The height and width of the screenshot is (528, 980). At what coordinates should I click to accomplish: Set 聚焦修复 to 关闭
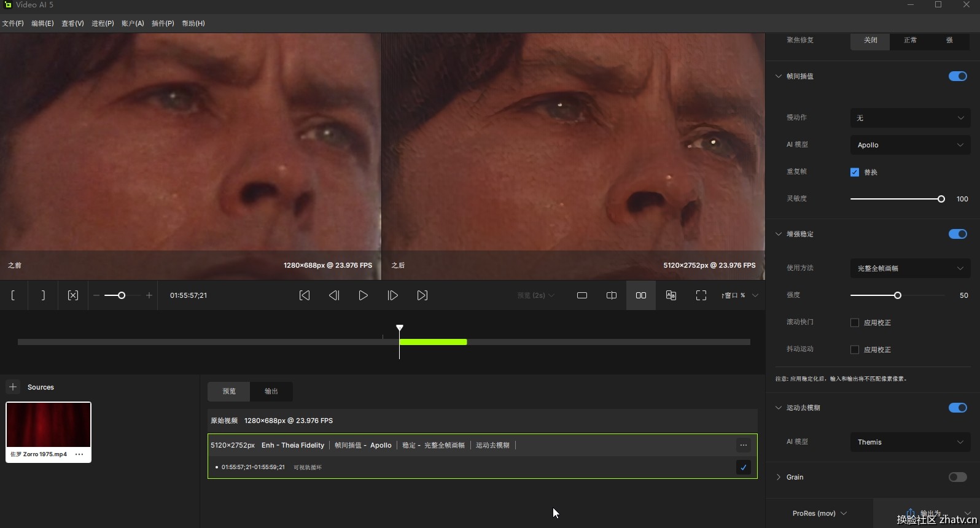coord(871,41)
